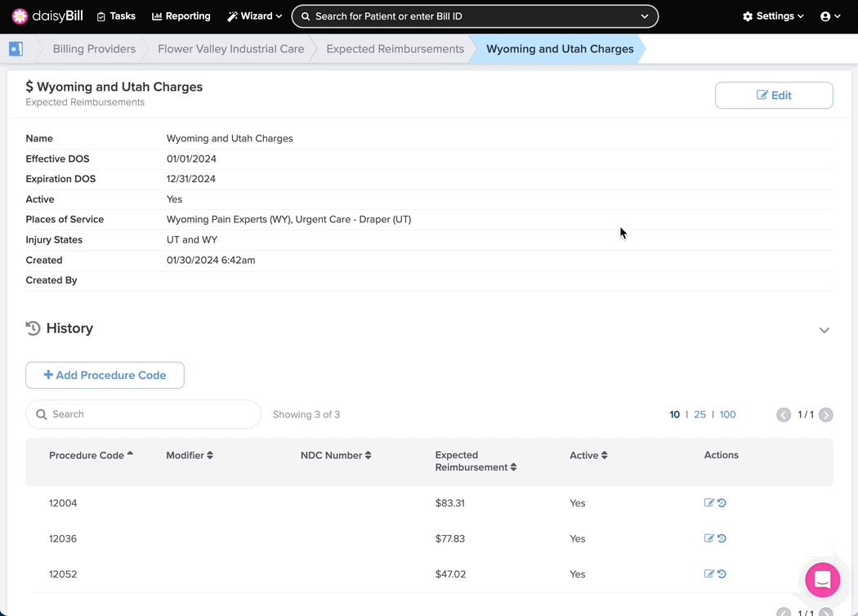Open history icon for procedure 12004
858x616 pixels.
tap(722, 503)
